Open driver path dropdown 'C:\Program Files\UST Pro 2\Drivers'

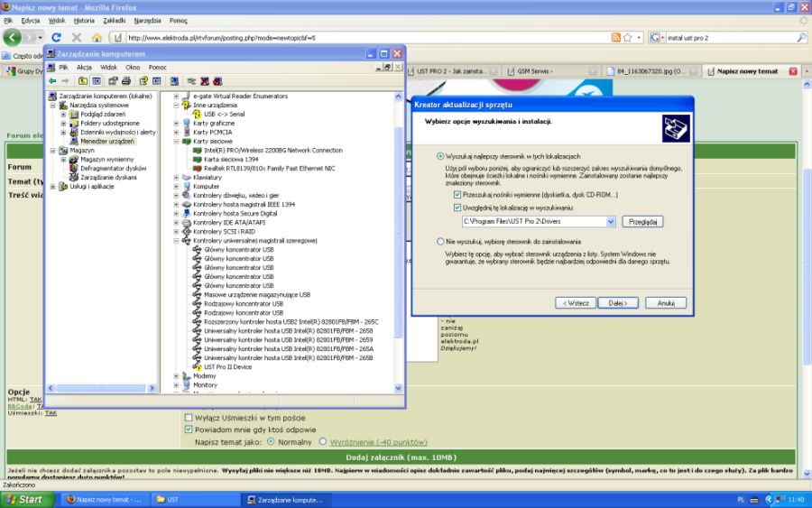point(611,222)
